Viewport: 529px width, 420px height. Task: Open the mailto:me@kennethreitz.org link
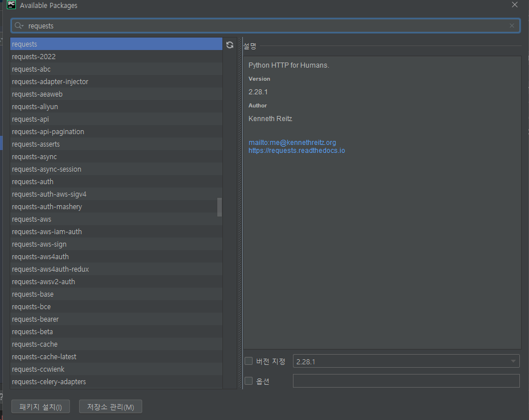[x=292, y=143]
